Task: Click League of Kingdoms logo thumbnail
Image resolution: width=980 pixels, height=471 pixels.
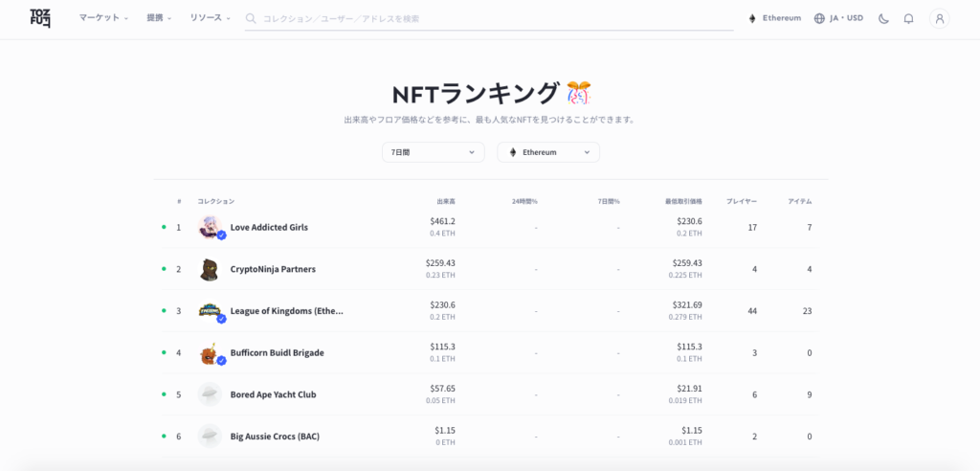Action: pyautogui.click(x=210, y=311)
